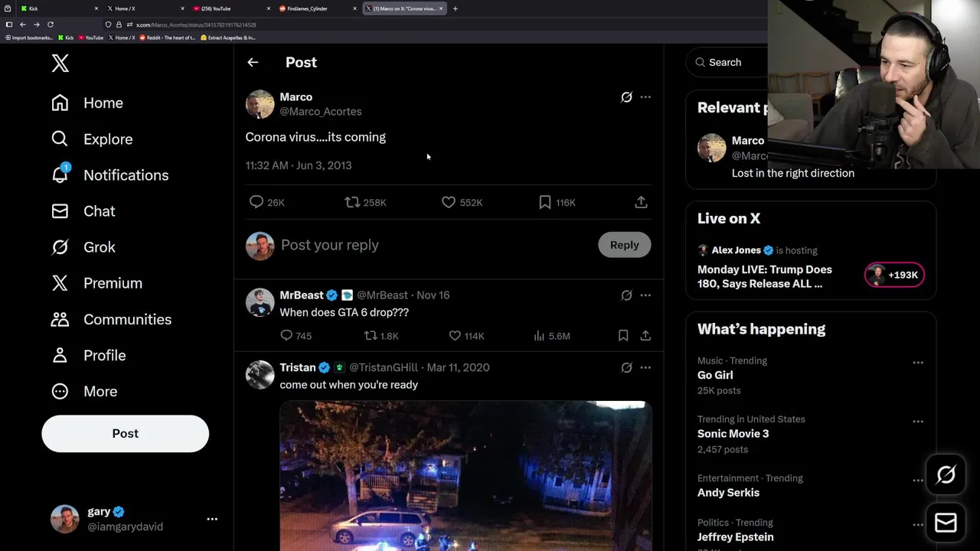Click the browser back arrow
The image size is (980, 551).
coord(23,24)
